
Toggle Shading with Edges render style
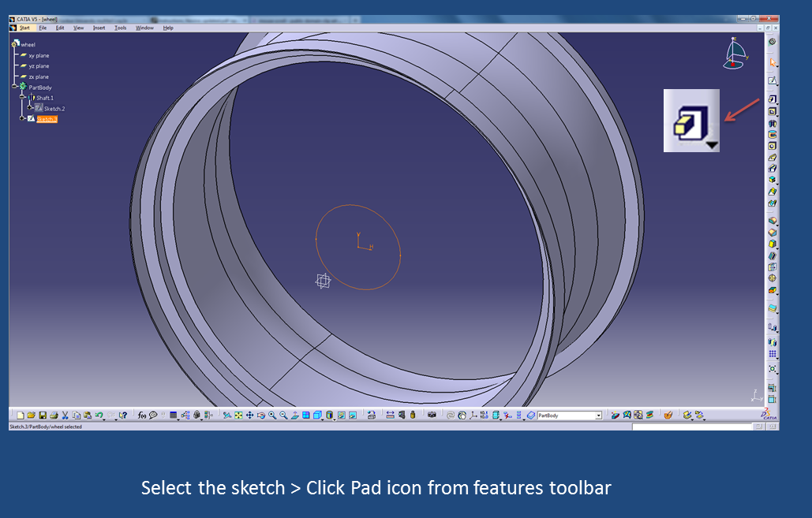click(x=316, y=415)
